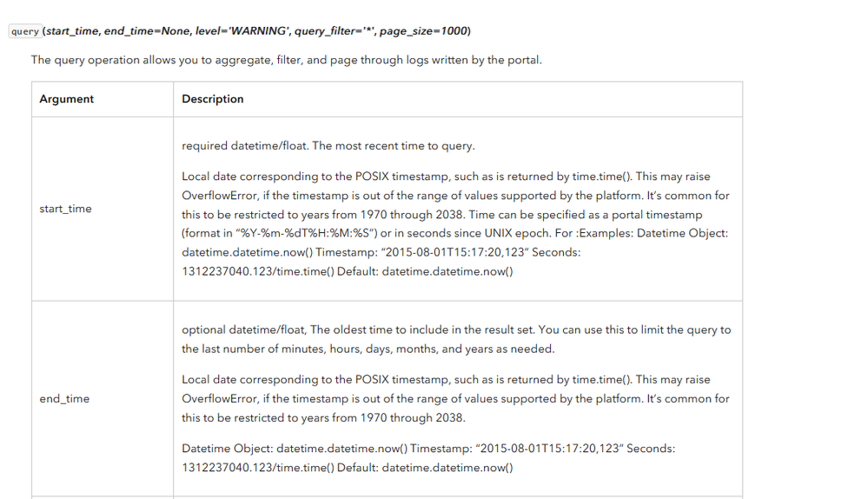Click "the last number of minutes, hours" line
This screenshot has width=868, height=499.
(368, 349)
